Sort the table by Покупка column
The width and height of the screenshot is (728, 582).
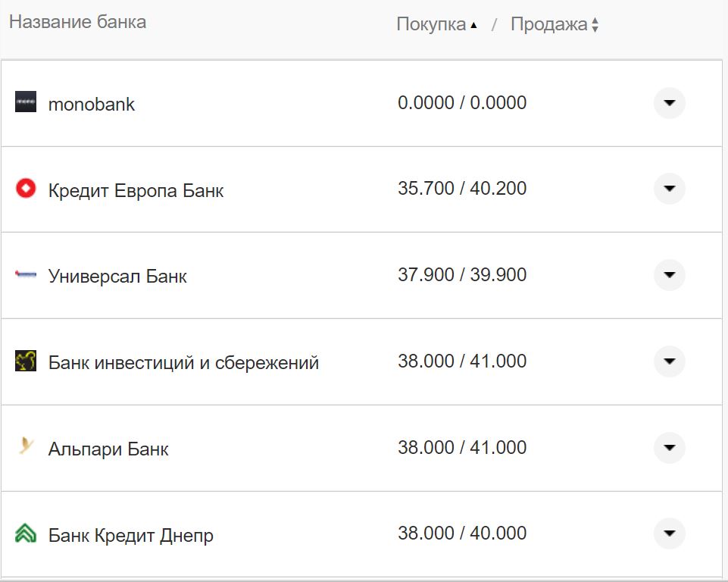coord(432,23)
